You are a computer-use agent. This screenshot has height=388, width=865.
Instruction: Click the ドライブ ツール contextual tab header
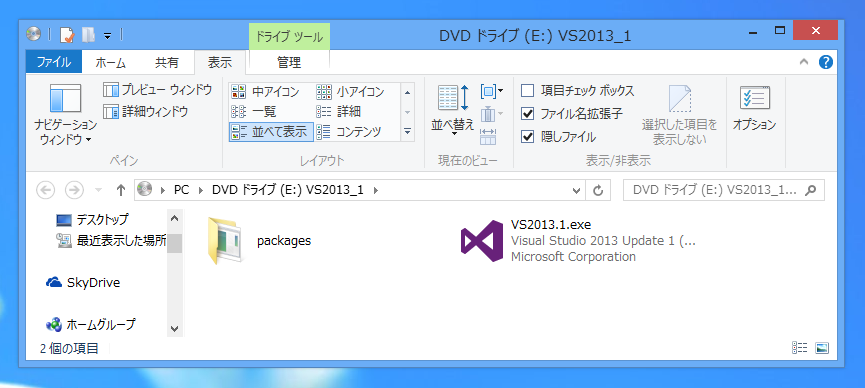[290, 37]
